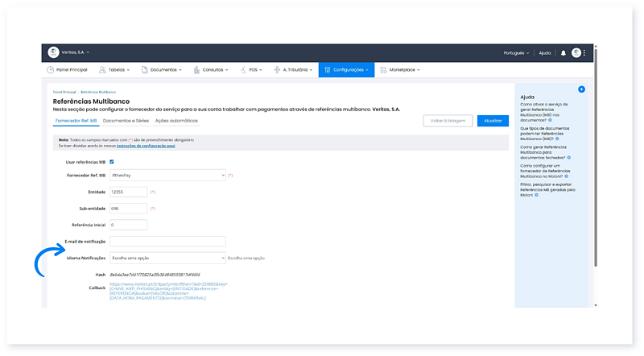
Task: Click the Callback URL link
Action: 168,291
